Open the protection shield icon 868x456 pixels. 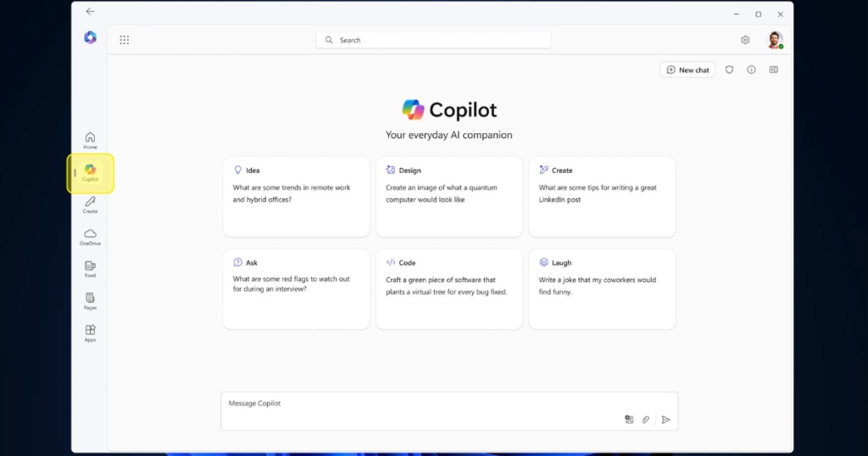(729, 70)
